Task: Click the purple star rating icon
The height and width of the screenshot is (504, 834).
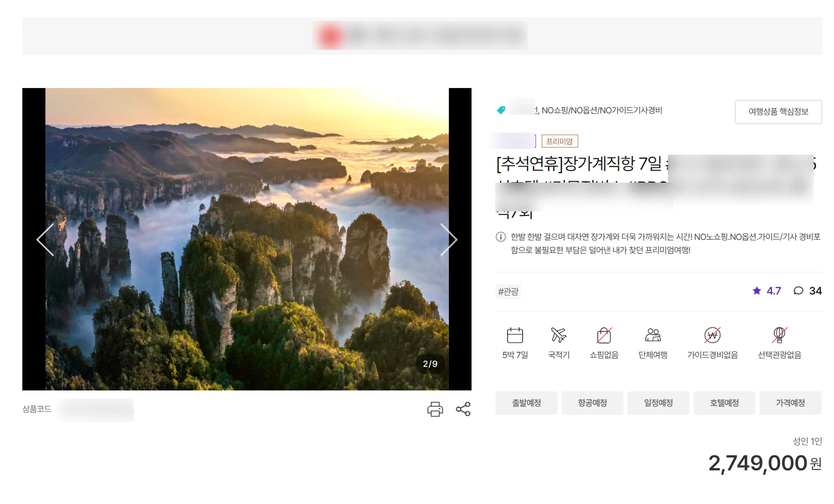Action: point(757,291)
